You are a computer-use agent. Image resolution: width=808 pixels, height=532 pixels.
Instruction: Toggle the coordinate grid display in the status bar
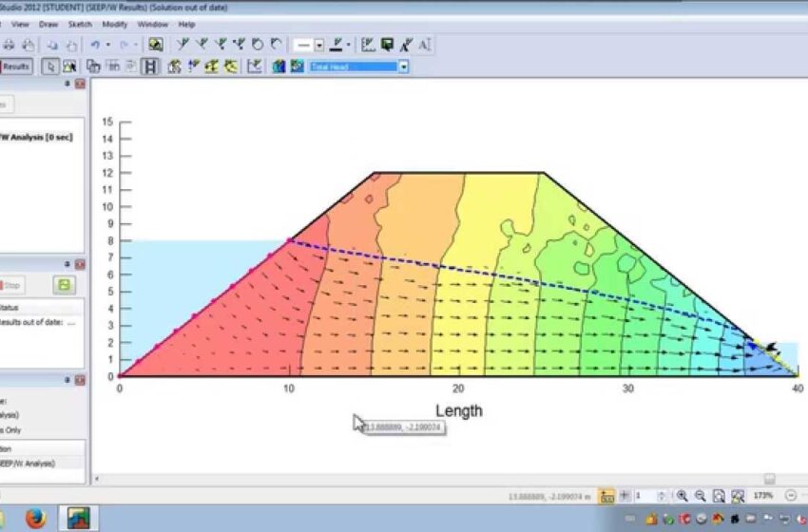click(606, 496)
